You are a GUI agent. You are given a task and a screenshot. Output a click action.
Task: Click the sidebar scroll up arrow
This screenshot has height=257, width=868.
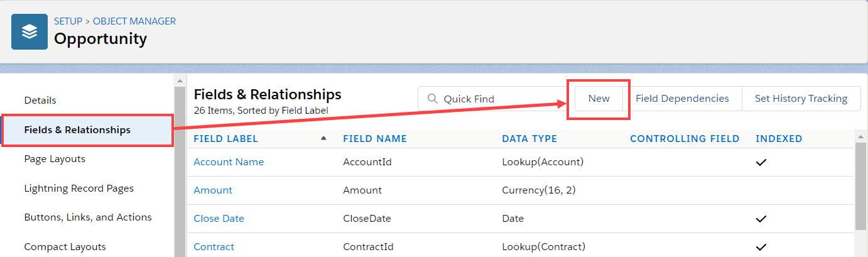[180, 81]
